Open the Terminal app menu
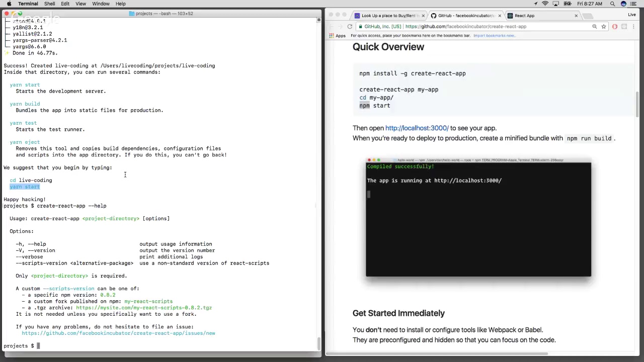This screenshot has width=644, height=362. click(x=28, y=4)
